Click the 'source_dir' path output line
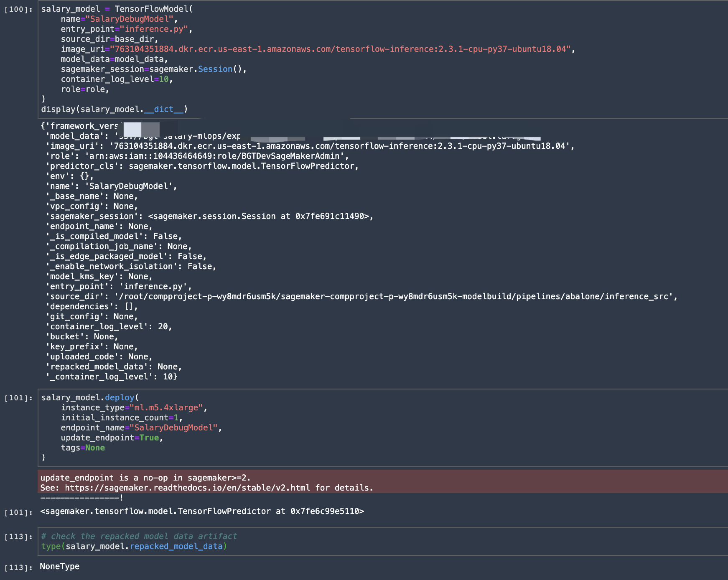Viewport: 728px width, 580px height. tap(361, 296)
